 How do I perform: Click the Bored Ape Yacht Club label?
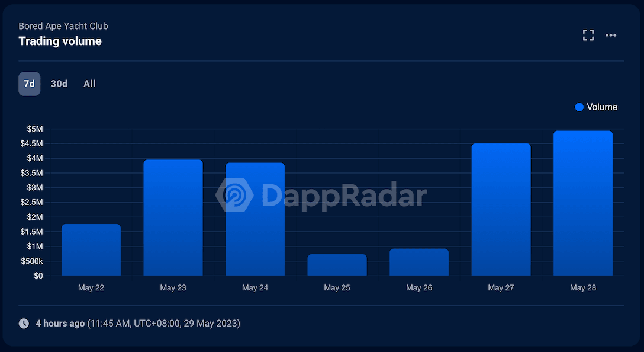[63, 26]
